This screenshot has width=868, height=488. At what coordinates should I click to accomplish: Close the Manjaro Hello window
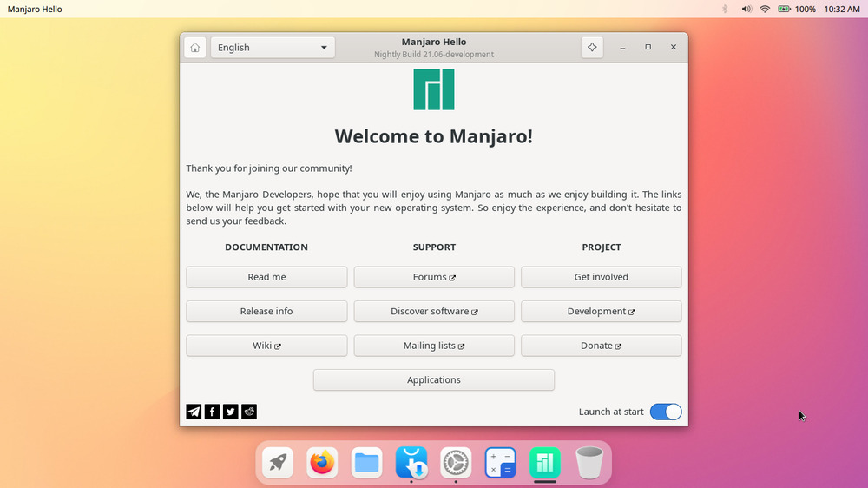(x=674, y=47)
